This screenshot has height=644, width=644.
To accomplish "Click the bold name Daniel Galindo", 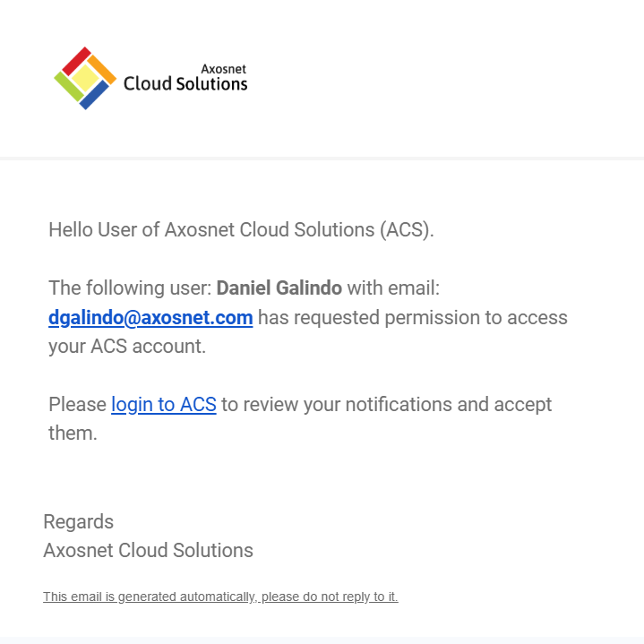I will click(279, 288).
